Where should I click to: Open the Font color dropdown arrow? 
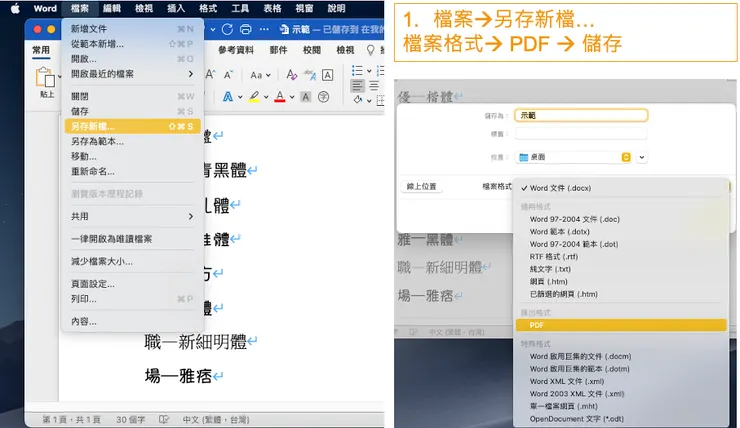pos(292,97)
